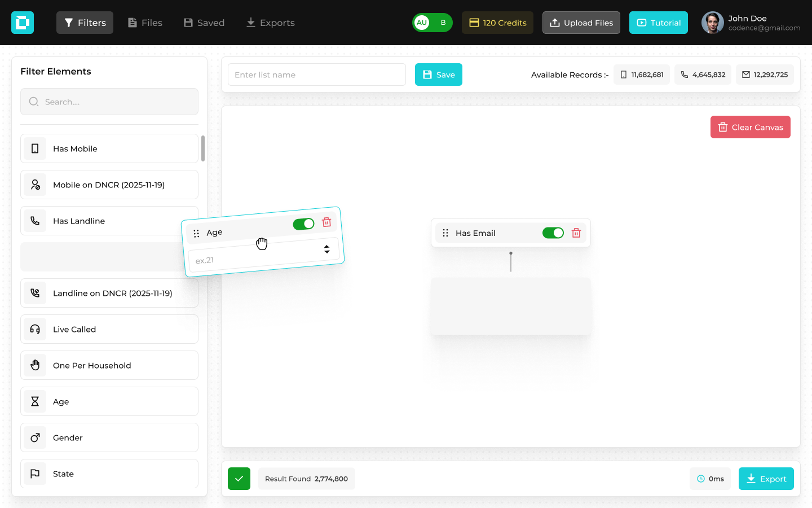The image size is (812, 508).
Task: Switch the AU/B country toggle
Action: pyautogui.click(x=432, y=23)
